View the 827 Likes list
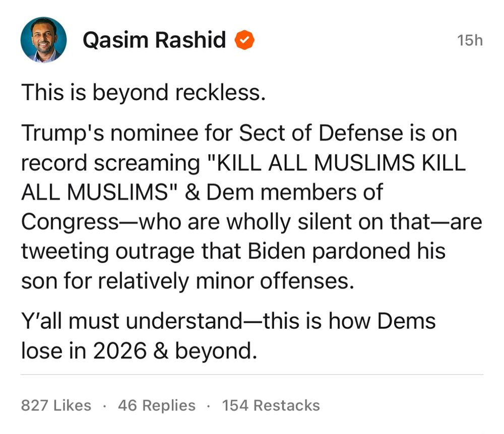The width and height of the screenshot is (504, 434). 56,405
